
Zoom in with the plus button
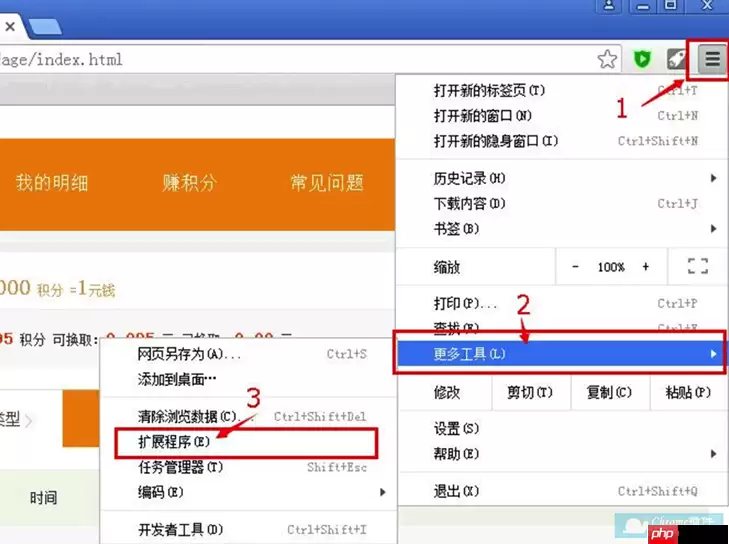click(645, 267)
